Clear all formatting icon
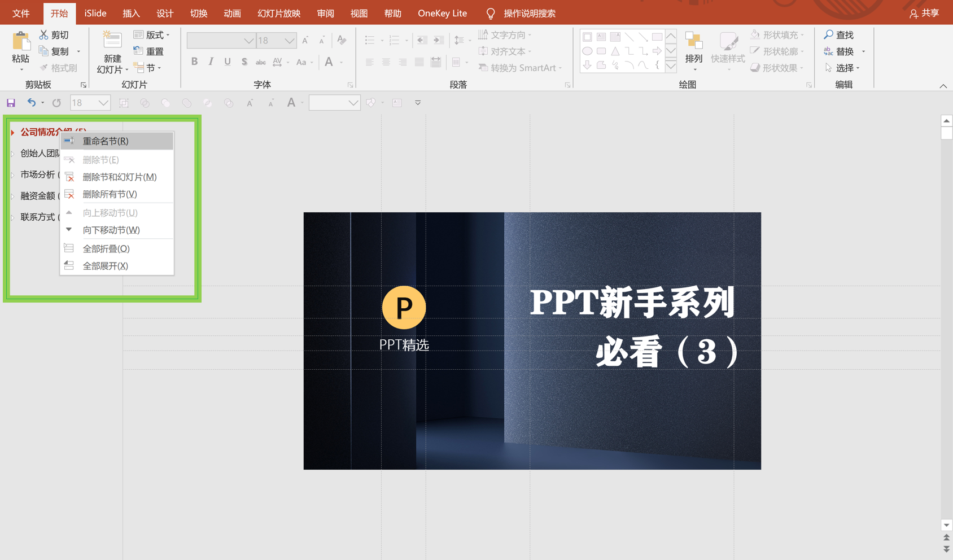Image resolution: width=953 pixels, height=560 pixels. pos(342,40)
